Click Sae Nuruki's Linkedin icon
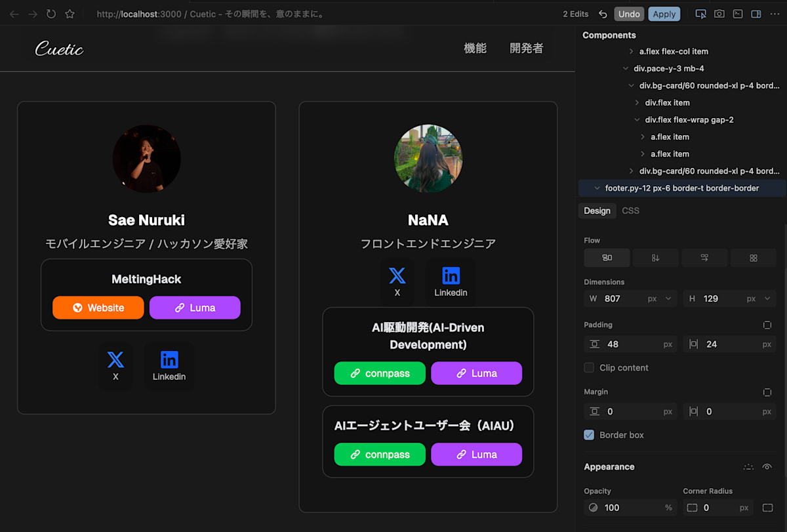Image resolution: width=787 pixels, height=532 pixels. (169, 366)
